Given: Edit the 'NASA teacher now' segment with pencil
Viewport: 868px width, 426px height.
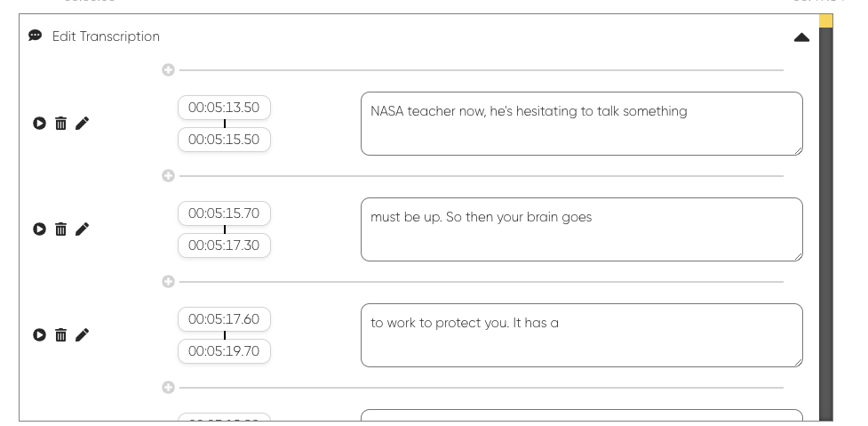Looking at the screenshot, I should [82, 124].
